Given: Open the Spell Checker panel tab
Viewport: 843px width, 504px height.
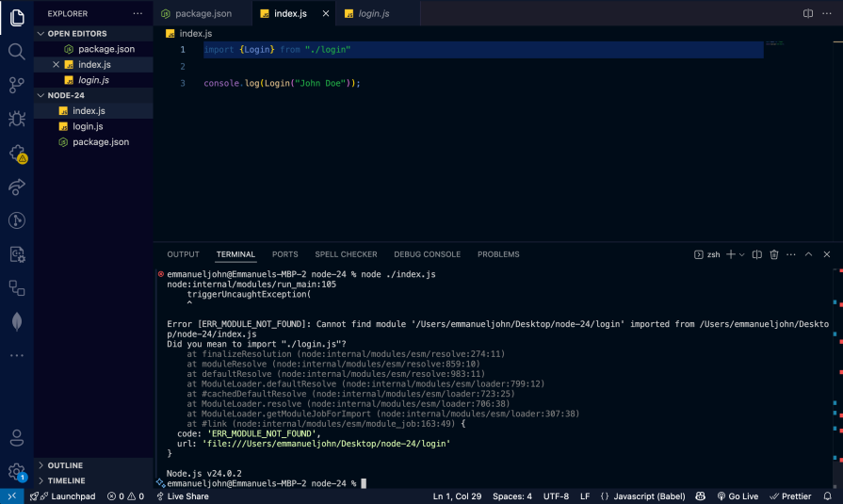Looking at the screenshot, I should point(346,254).
